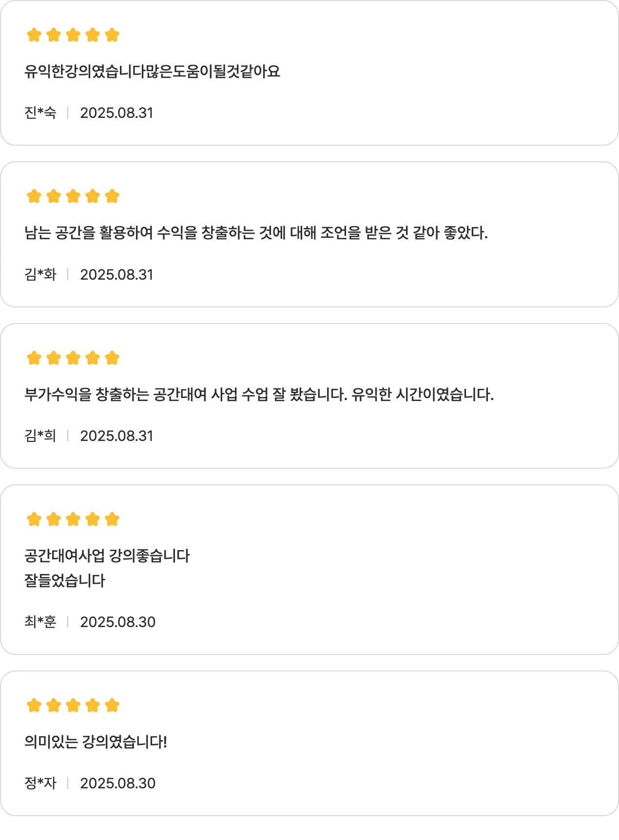
Task: Click the fifth star in 김*화's review
Action: (112, 196)
